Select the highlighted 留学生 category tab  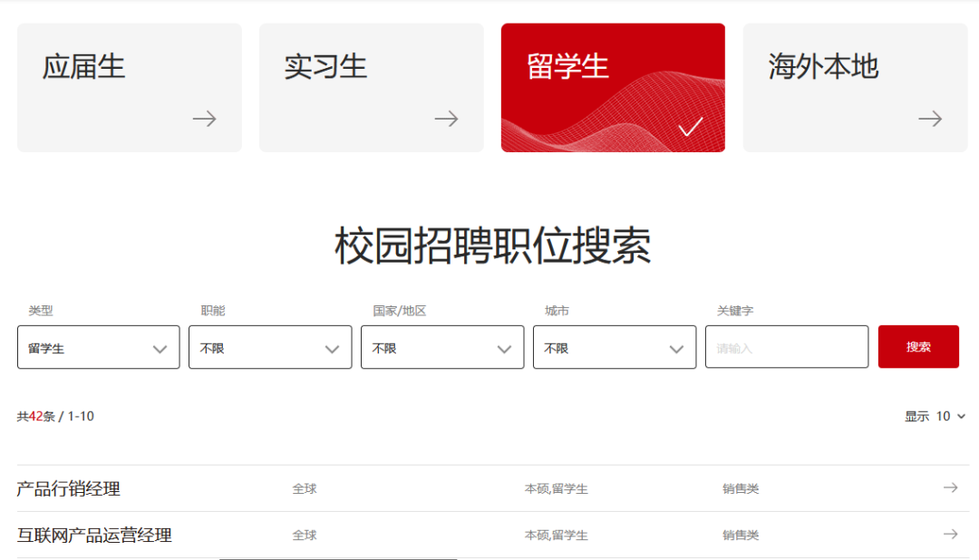tap(613, 87)
